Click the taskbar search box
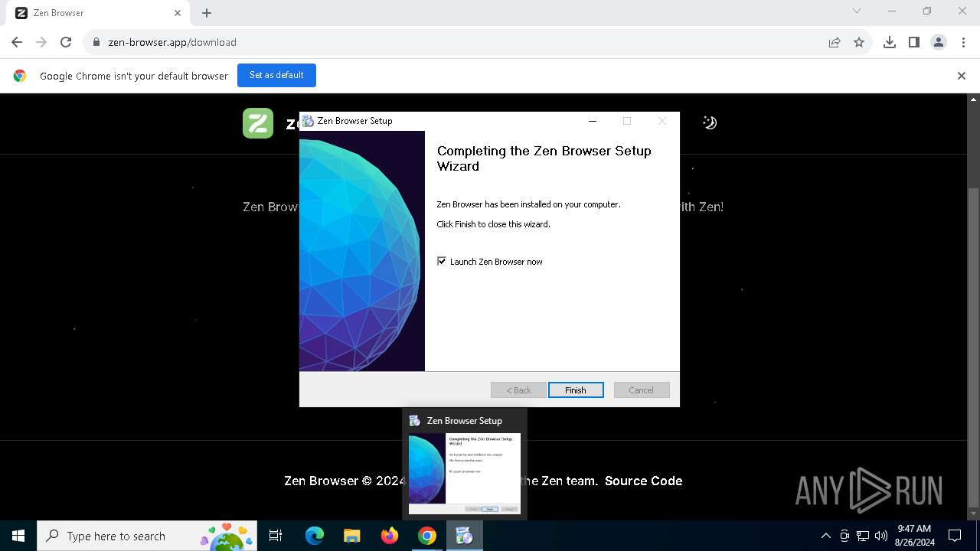Image resolution: width=980 pixels, height=551 pixels. click(x=147, y=536)
